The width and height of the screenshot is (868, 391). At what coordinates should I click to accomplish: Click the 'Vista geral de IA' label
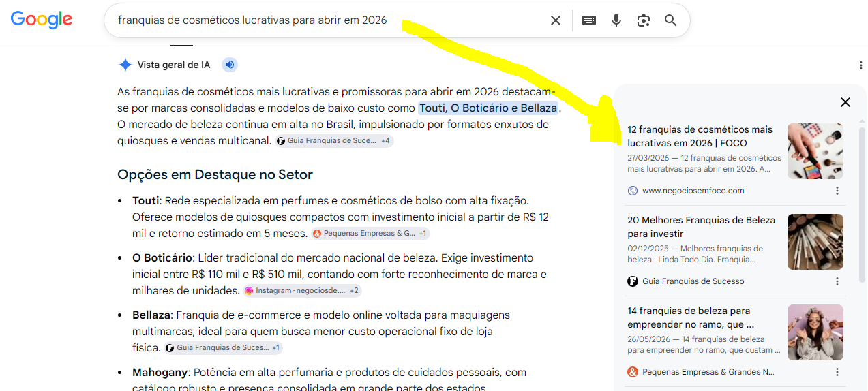click(x=174, y=65)
